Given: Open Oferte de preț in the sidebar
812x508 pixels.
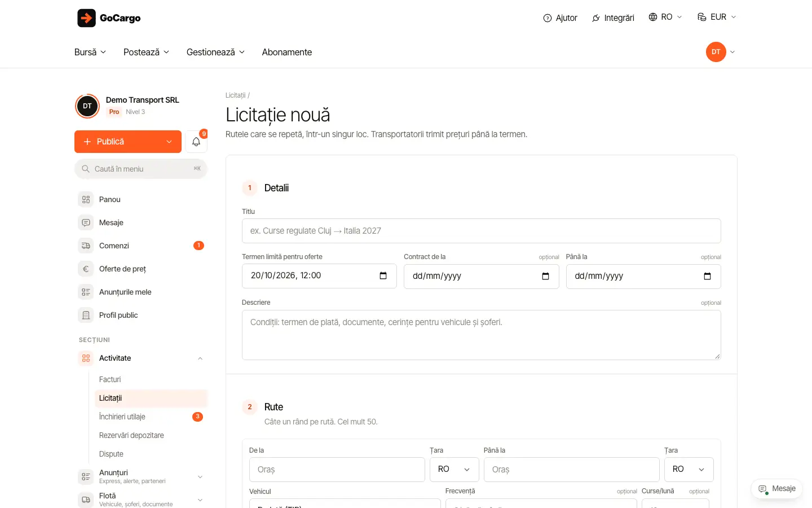Looking at the screenshot, I should point(141,269).
